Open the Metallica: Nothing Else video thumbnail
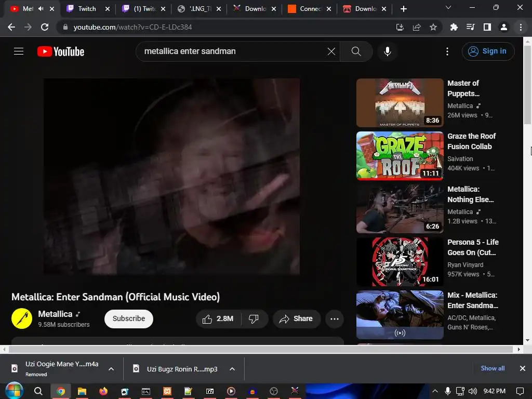Image resolution: width=532 pixels, height=399 pixels. click(x=400, y=209)
